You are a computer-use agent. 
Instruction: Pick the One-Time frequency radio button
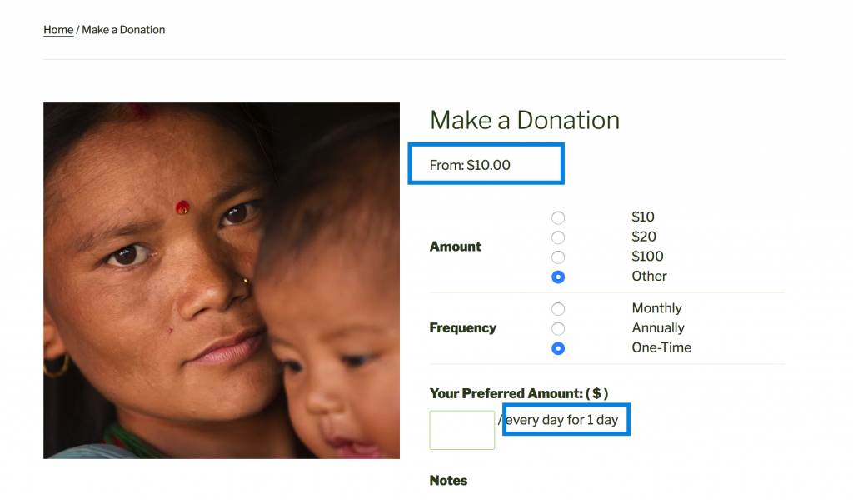[557, 347]
